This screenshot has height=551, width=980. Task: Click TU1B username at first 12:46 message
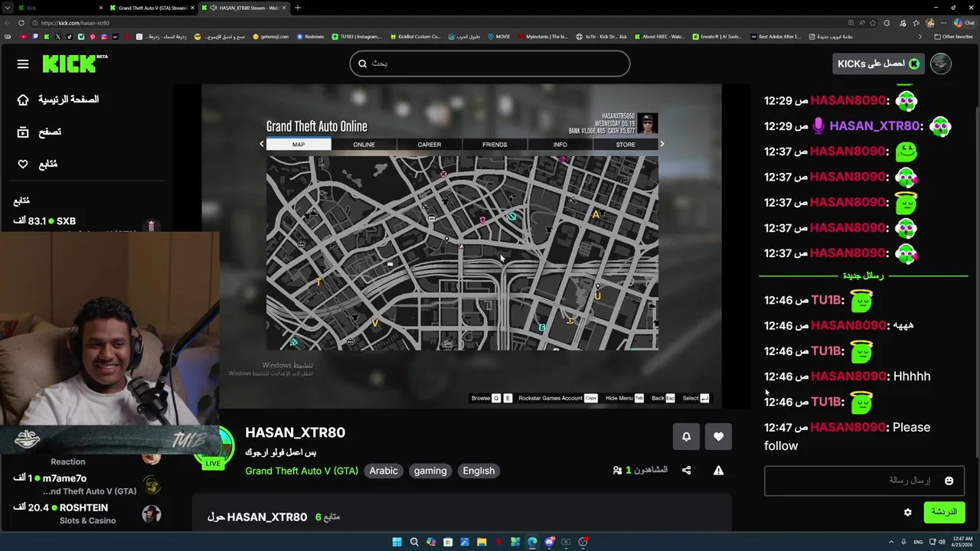(x=826, y=300)
